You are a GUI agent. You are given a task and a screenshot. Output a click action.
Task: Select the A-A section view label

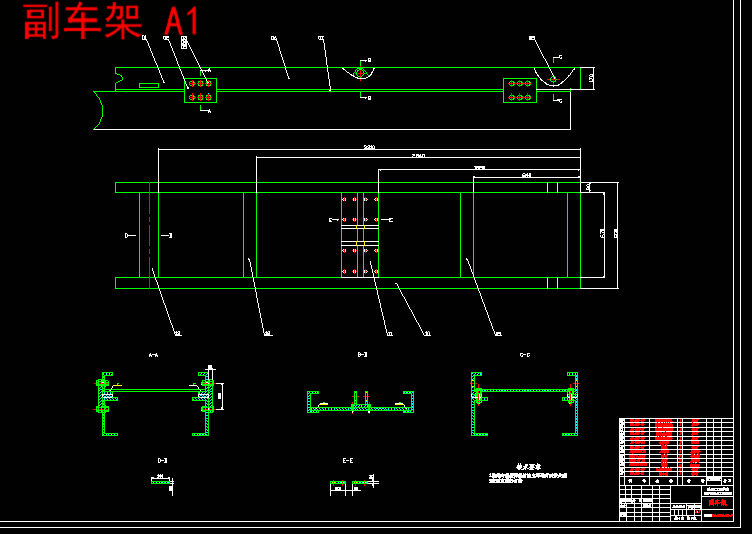pyautogui.click(x=153, y=356)
